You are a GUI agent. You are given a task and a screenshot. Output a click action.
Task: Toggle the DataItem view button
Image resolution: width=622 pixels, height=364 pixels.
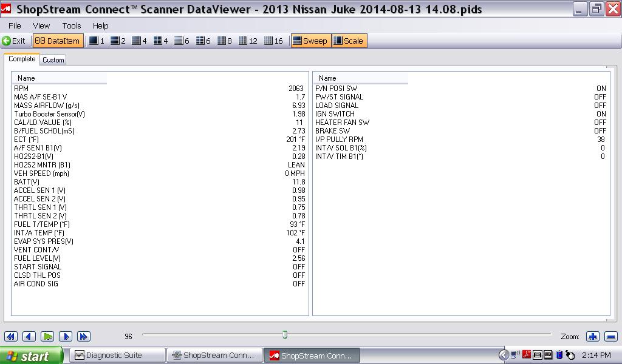tap(58, 41)
